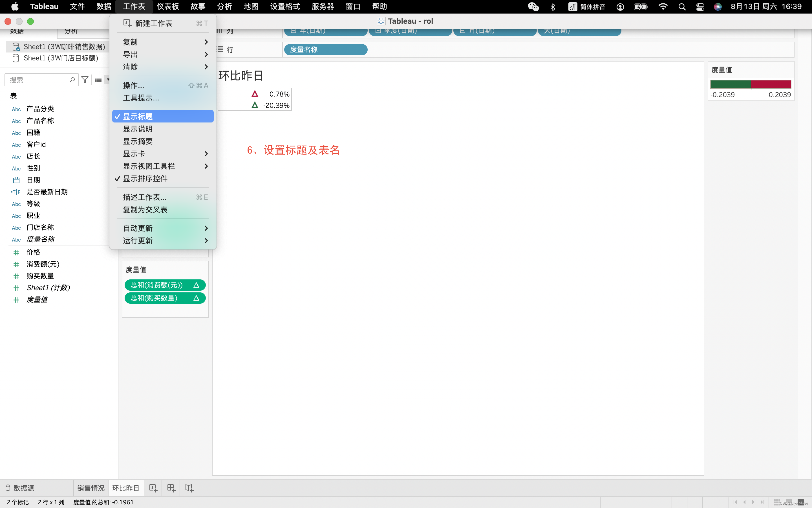Click the data source icon for Sheet1 (3W门店目标额)

(16, 58)
